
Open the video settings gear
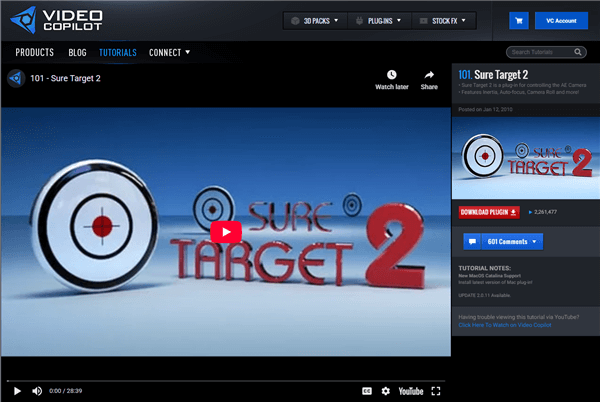coord(386,391)
